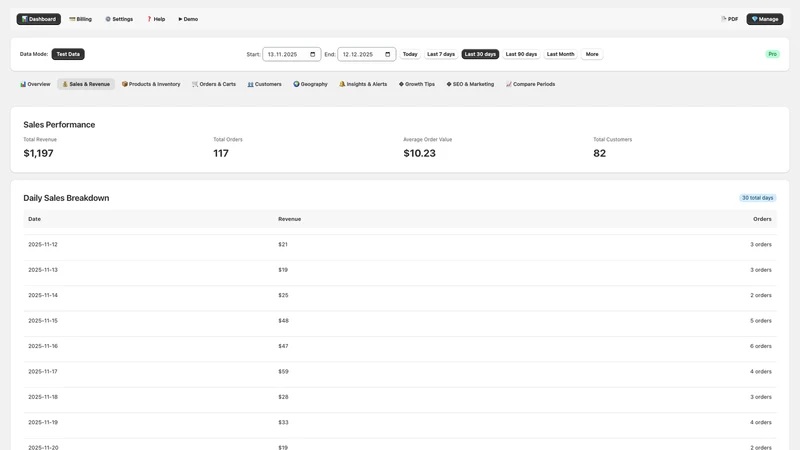Select the 2025-11-18 date cell
Screen dimensions: 800x450
43,397
